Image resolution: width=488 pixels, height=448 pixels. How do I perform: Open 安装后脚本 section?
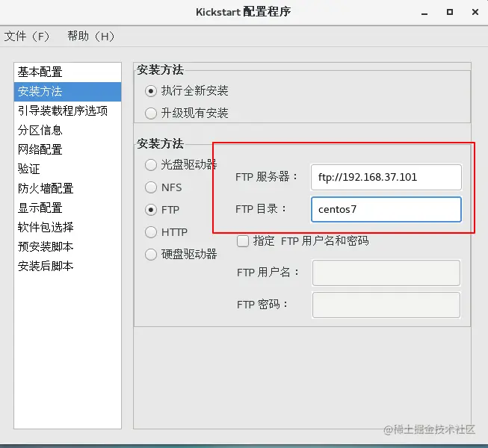[x=67, y=266]
